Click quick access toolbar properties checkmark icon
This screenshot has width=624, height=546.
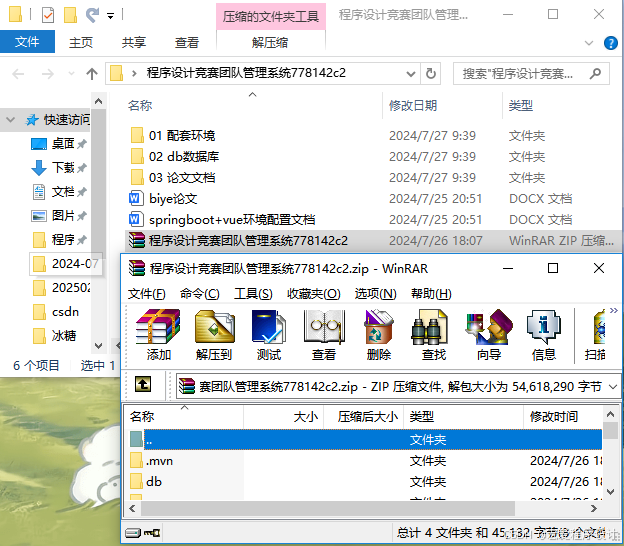47,15
